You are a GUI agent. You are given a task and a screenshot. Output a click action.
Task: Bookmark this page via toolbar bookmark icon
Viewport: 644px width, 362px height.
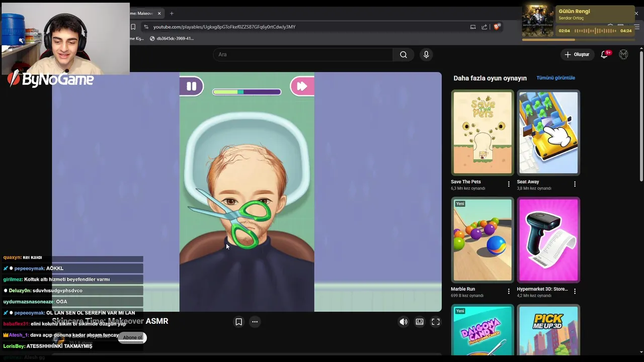(133, 27)
